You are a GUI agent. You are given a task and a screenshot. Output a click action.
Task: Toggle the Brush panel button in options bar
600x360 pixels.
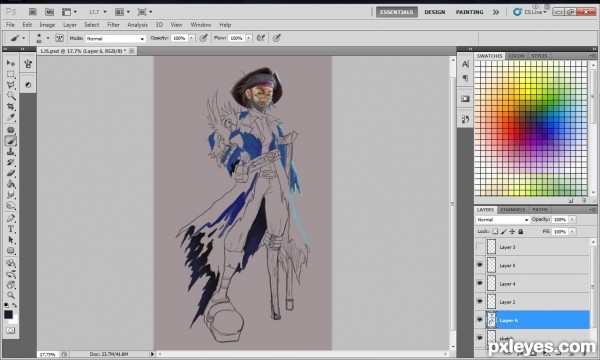(x=59, y=38)
